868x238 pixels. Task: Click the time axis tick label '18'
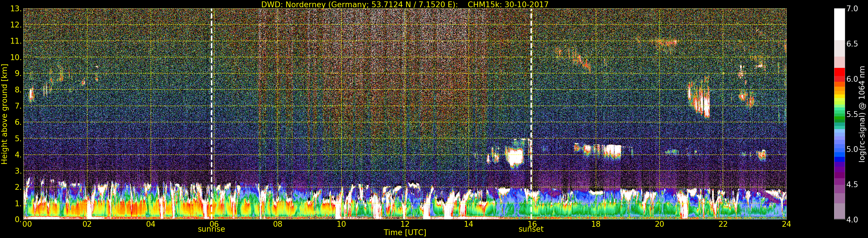(x=596, y=224)
